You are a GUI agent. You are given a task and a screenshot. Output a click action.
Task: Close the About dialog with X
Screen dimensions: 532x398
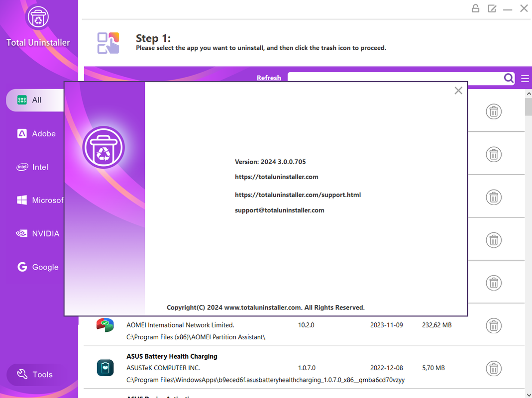tap(458, 91)
